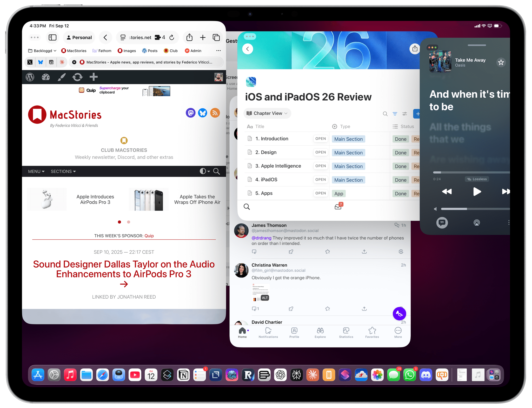Click the WordPress logo in admin bar

point(30,77)
